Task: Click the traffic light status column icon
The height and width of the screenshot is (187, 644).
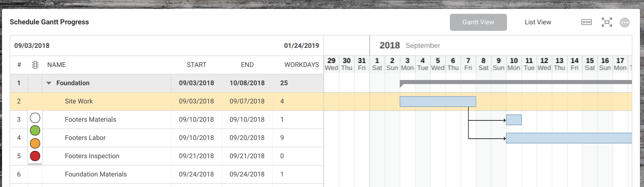Action: 35,65
